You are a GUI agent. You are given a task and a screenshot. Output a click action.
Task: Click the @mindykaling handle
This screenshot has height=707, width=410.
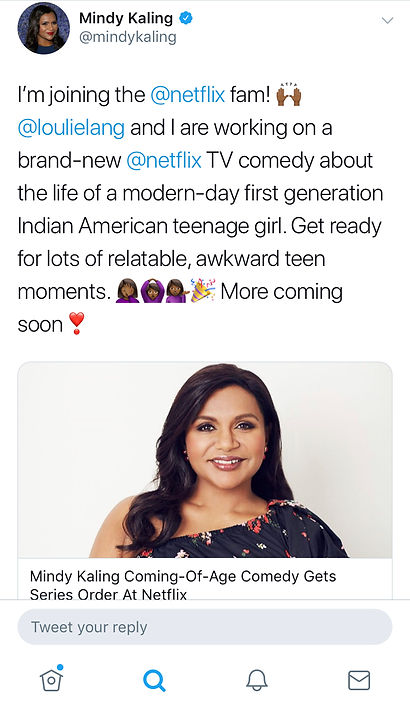pyautogui.click(x=128, y=37)
